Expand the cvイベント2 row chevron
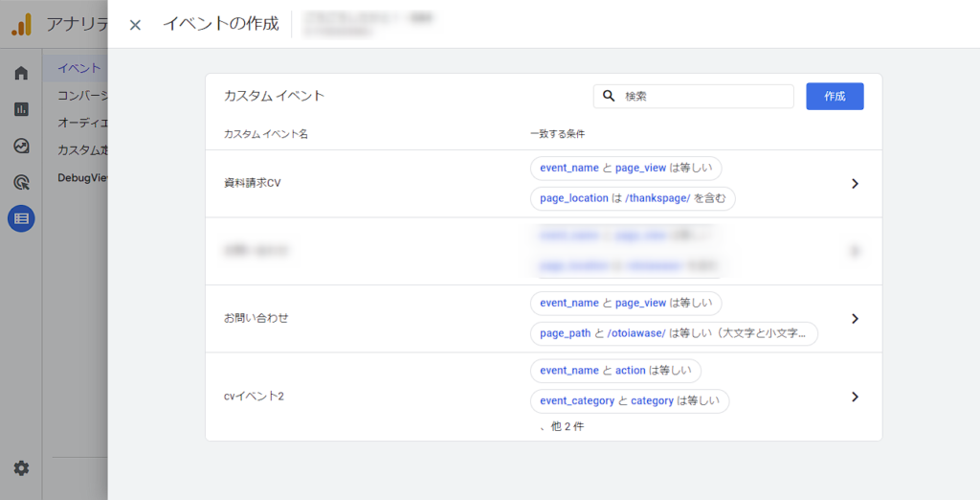This screenshot has height=500, width=980. [855, 397]
